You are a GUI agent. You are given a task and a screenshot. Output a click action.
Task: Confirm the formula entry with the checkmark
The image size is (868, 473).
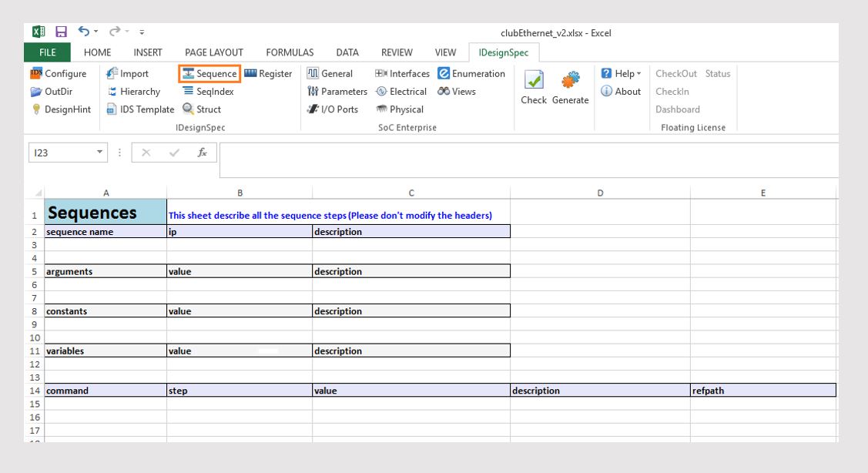(174, 153)
